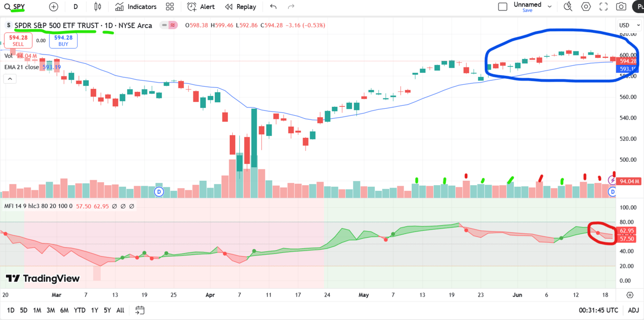The width and height of the screenshot is (644, 320).
Task: Open the Indicators dialog
Action: [136, 6]
